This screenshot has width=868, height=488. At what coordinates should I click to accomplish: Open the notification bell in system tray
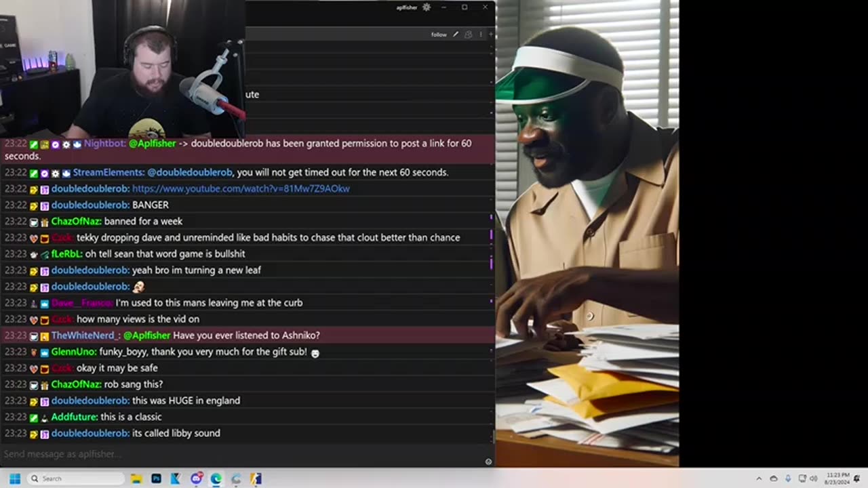coord(857,479)
